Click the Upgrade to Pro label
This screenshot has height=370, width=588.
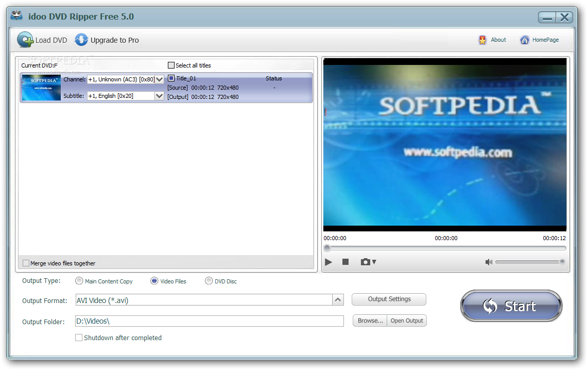[x=115, y=40]
